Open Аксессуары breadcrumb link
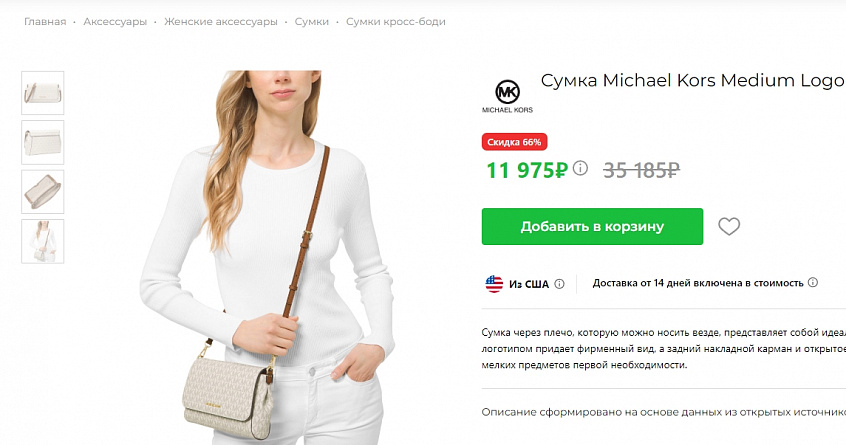The height and width of the screenshot is (445, 846). point(115,22)
